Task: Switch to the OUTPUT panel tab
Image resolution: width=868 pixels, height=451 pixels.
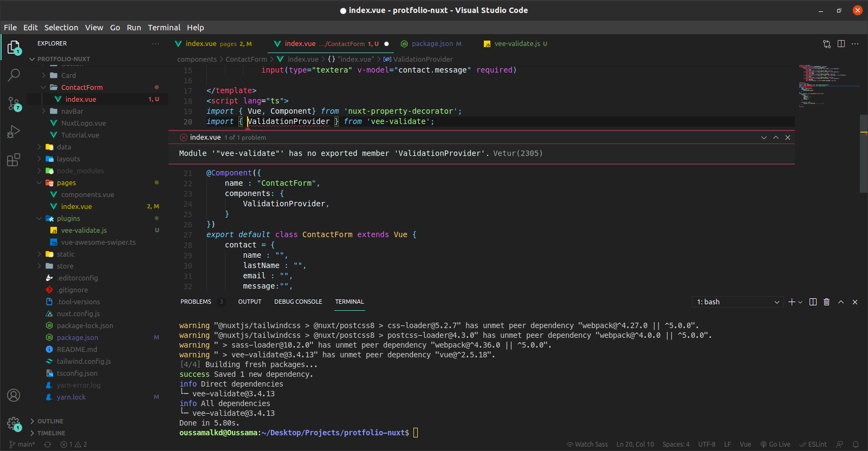Action: click(250, 302)
